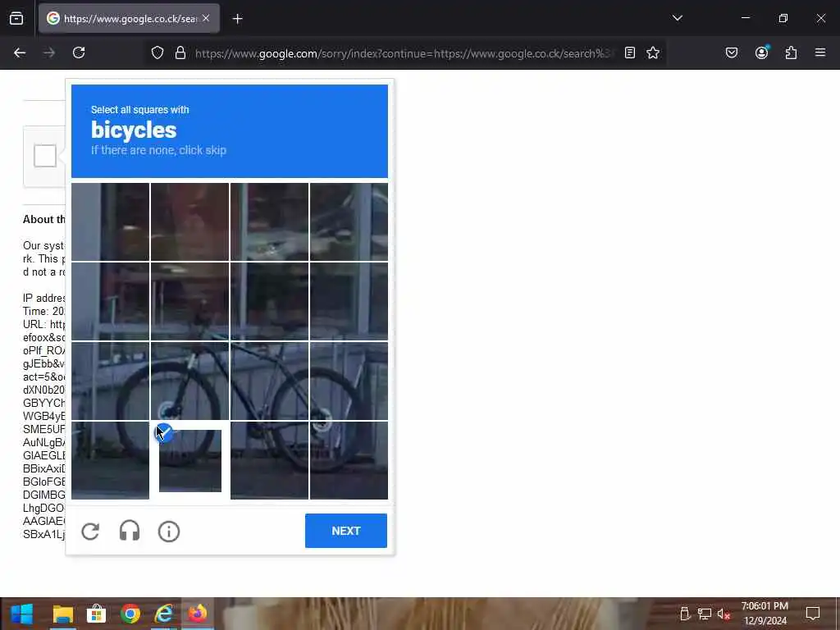
Task: Select tile with front wheel hub
Action: [x=189, y=381]
